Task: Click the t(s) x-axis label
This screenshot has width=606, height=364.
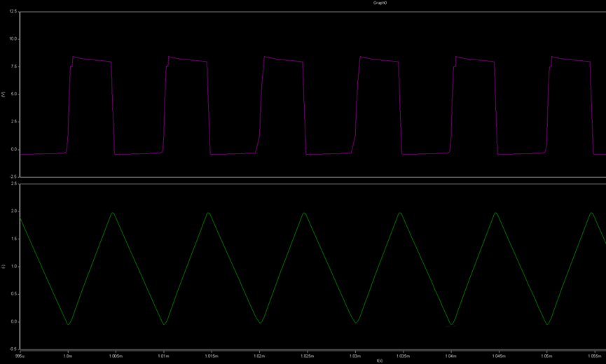Action: pyautogui.click(x=379, y=360)
